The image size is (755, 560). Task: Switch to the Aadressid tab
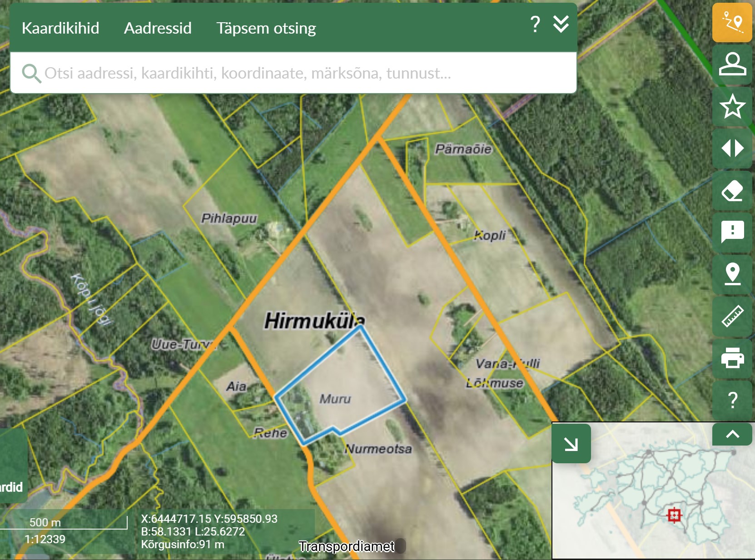158,28
